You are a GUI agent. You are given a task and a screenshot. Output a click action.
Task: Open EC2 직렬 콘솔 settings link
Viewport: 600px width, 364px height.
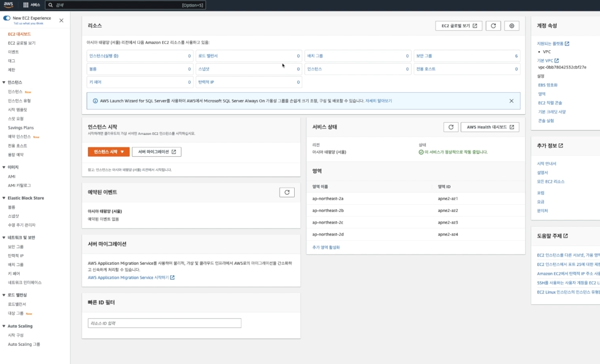pos(550,102)
